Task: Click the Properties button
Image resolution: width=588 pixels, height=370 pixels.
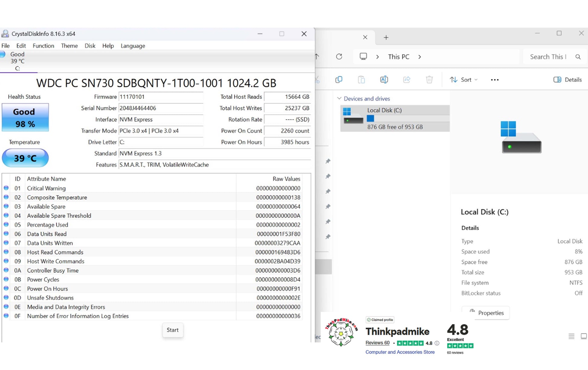Action: coord(485,313)
